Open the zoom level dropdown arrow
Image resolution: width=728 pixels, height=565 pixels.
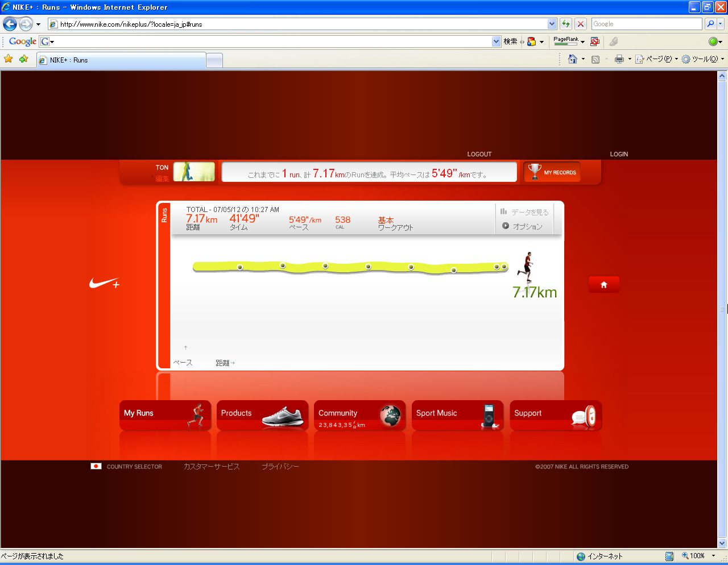pyautogui.click(x=714, y=556)
